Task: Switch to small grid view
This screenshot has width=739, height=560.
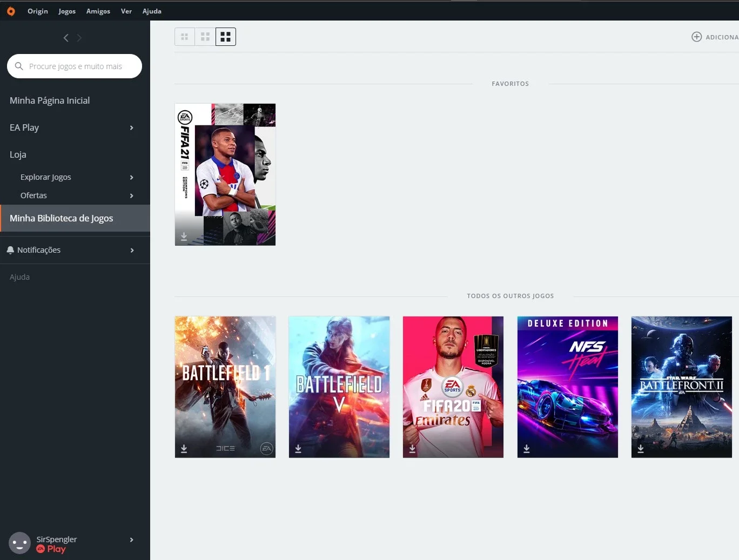Action: pyautogui.click(x=185, y=37)
